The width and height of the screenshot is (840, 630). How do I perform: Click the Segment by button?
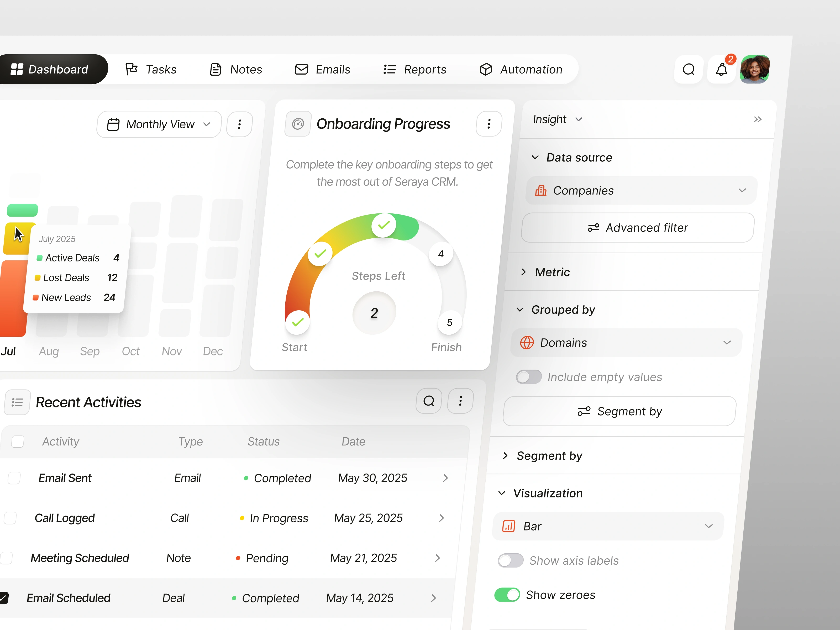(x=620, y=411)
